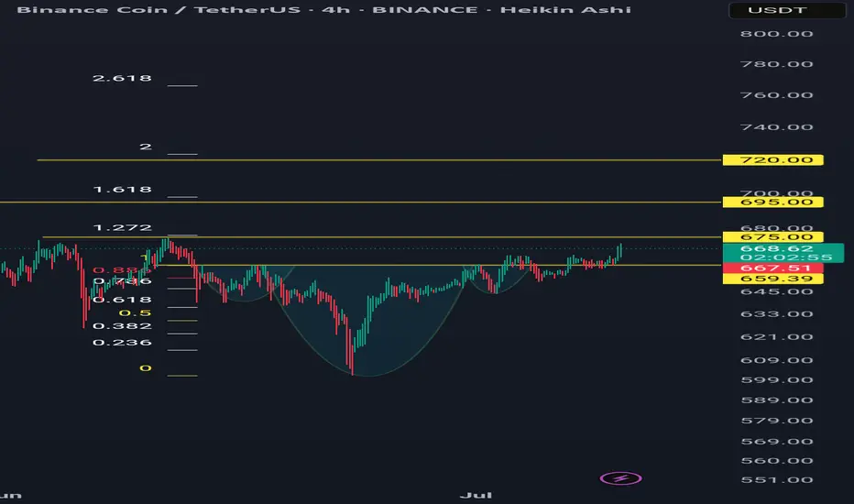Click the 659.39 yellow price label

(x=772, y=279)
